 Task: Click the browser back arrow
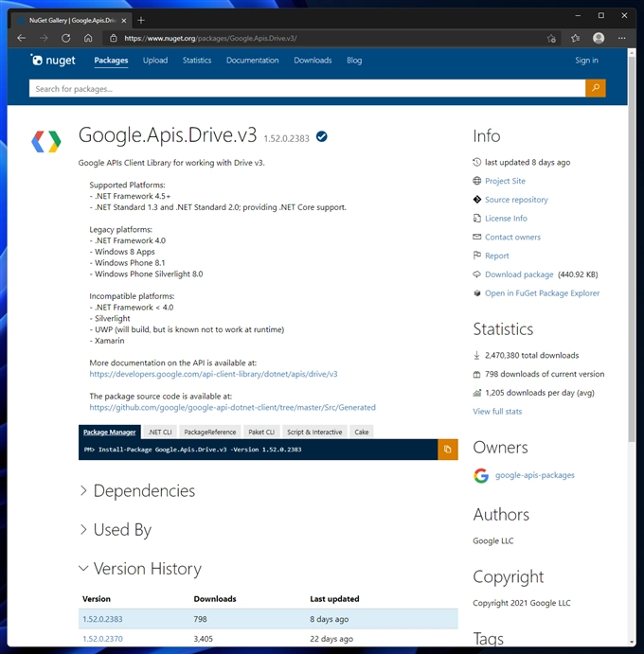click(x=21, y=39)
